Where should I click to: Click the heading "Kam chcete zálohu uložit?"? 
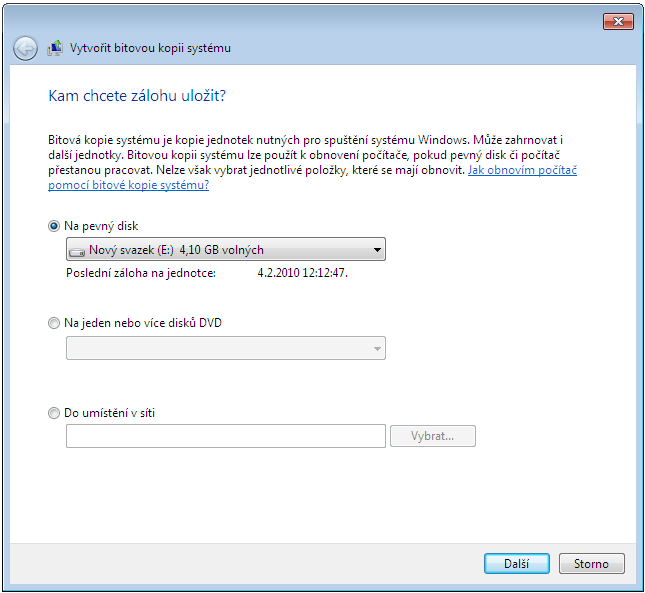pos(136,96)
